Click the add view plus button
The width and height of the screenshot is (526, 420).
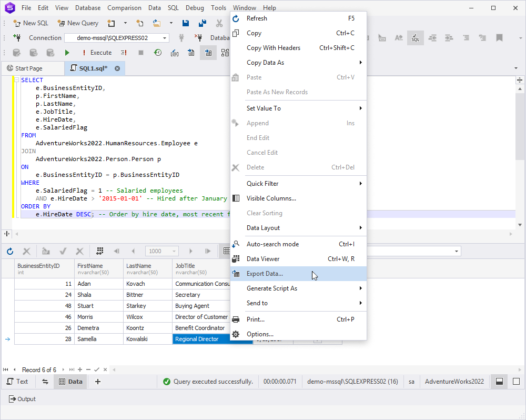point(98,382)
